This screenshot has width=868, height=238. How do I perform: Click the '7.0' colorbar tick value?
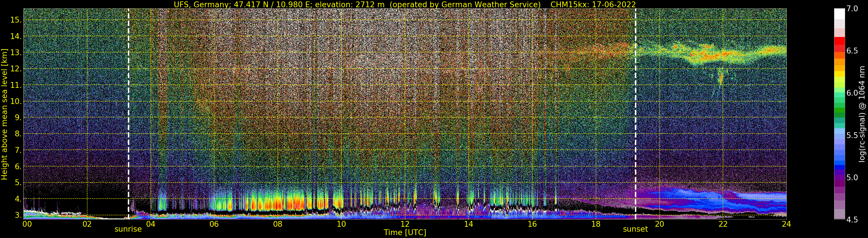tap(852, 9)
